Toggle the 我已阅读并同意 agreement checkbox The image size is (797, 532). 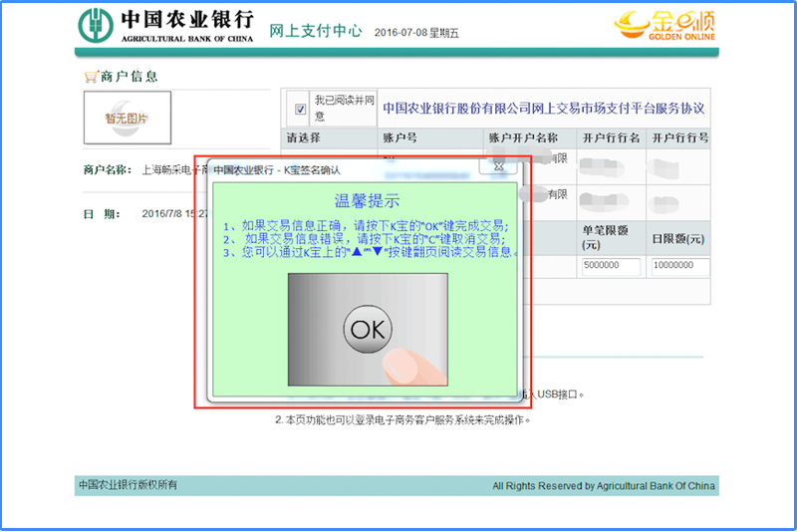[300, 109]
